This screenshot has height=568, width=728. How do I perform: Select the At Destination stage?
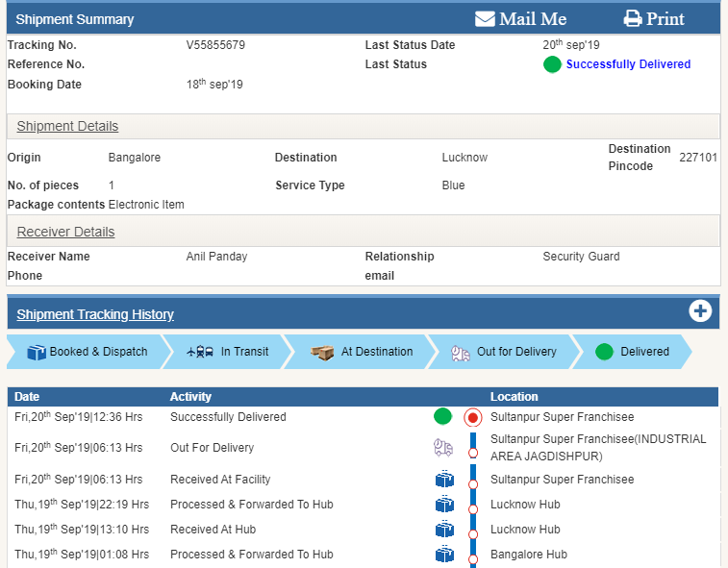363,352
